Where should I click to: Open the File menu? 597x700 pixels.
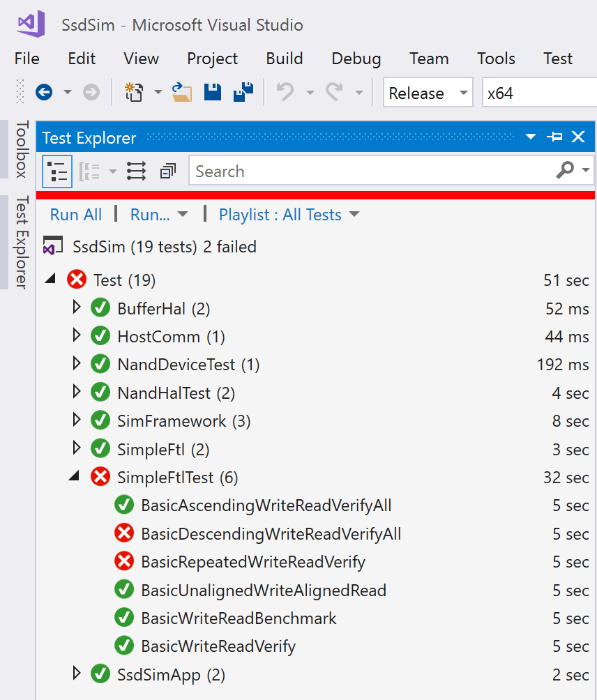pos(27,59)
